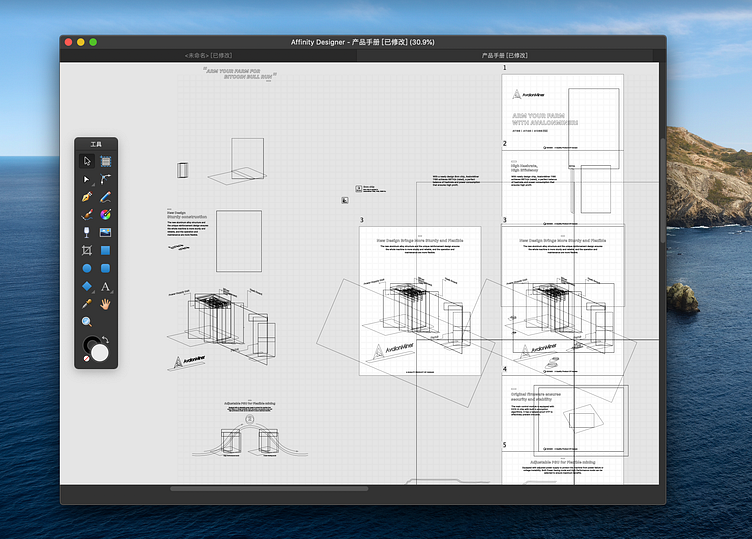Activate the Hand view tool
752x539 pixels.
tap(106, 303)
